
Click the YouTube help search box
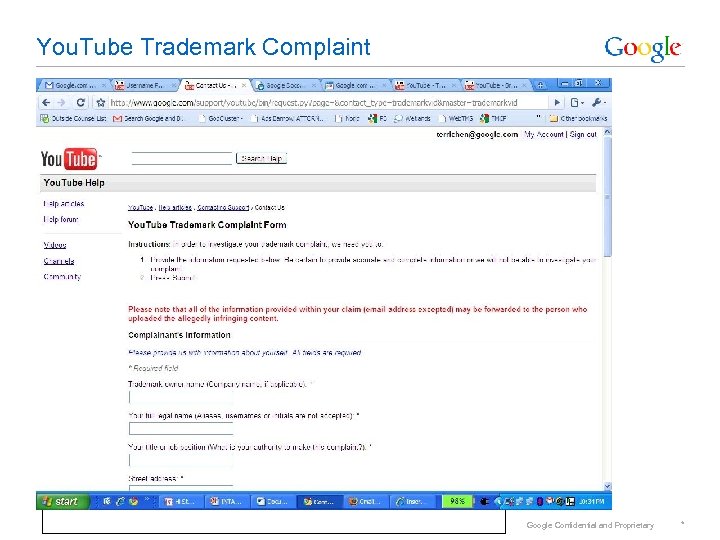(x=182, y=158)
